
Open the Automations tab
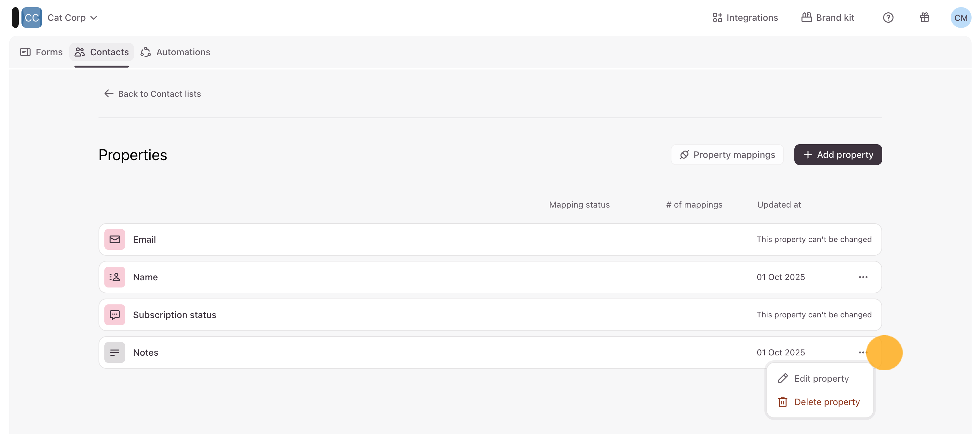pos(175,52)
